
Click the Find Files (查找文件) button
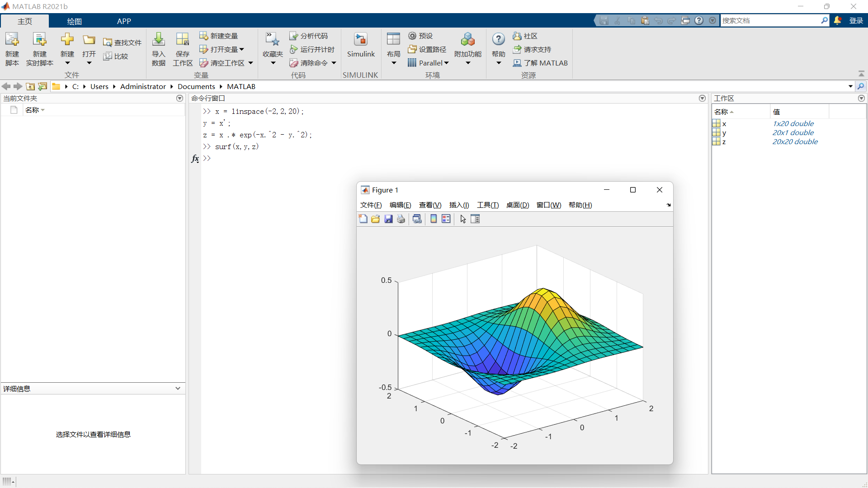coord(123,42)
